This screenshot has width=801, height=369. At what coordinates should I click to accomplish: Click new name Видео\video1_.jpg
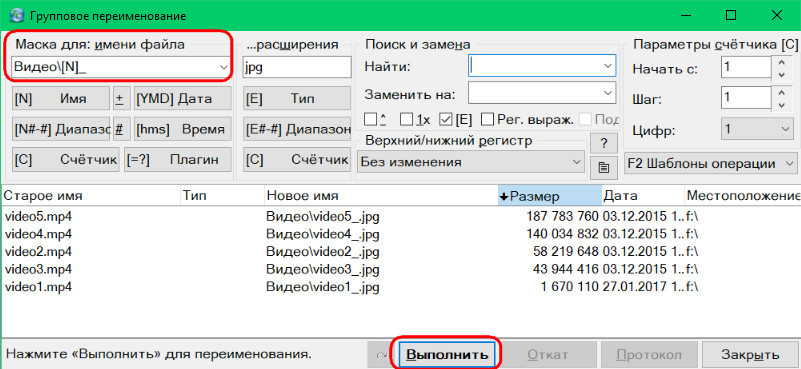[x=323, y=287]
